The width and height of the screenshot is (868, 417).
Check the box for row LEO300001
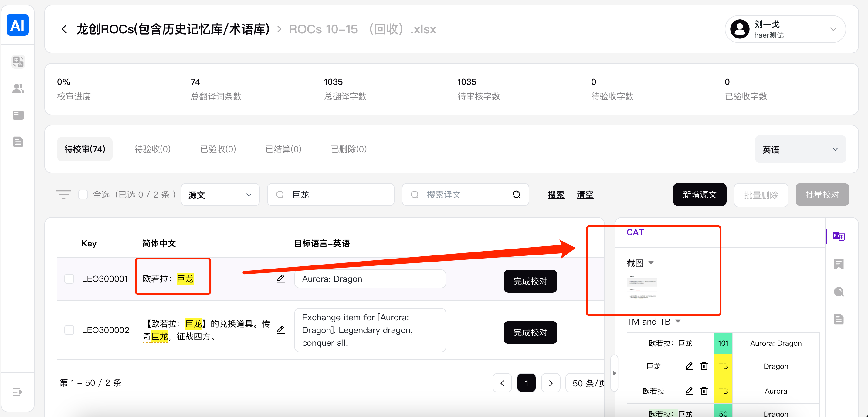click(x=70, y=279)
